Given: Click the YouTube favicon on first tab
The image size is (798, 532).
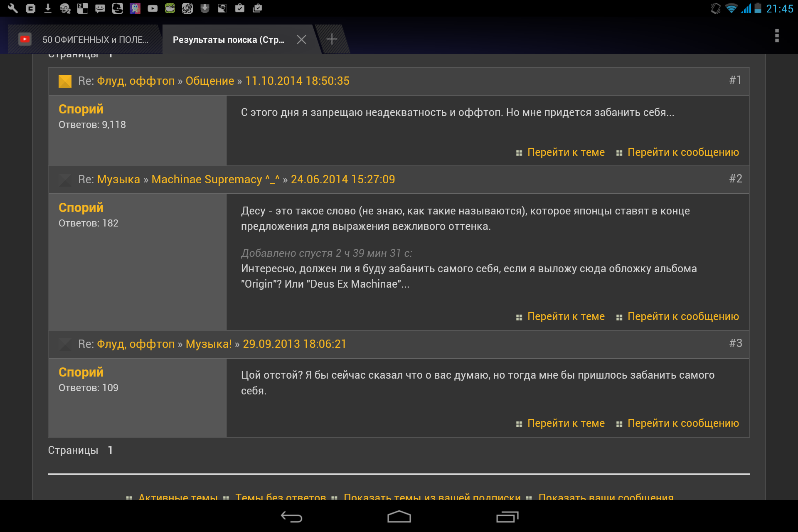Looking at the screenshot, I should pyautogui.click(x=25, y=39).
